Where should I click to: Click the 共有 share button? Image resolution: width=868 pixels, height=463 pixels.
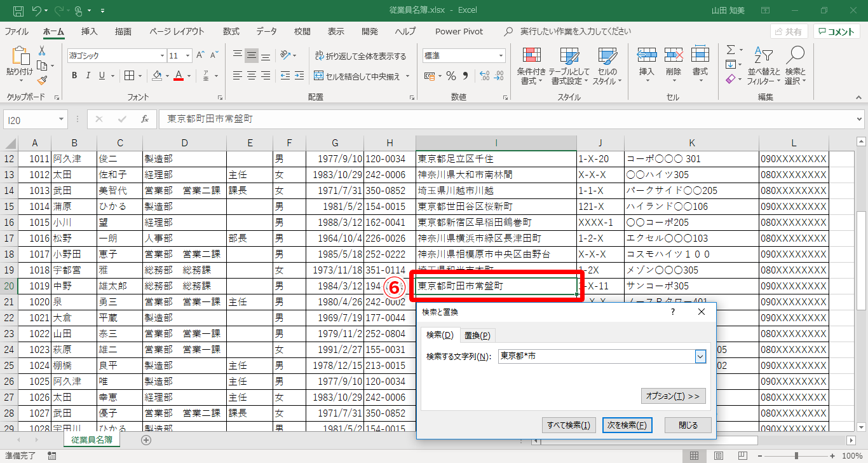click(789, 32)
